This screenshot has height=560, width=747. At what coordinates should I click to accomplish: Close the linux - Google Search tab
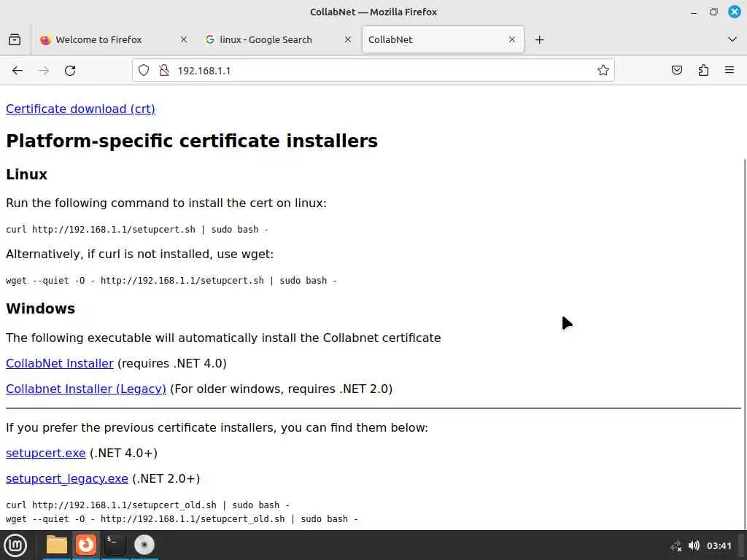pos(348,39)
